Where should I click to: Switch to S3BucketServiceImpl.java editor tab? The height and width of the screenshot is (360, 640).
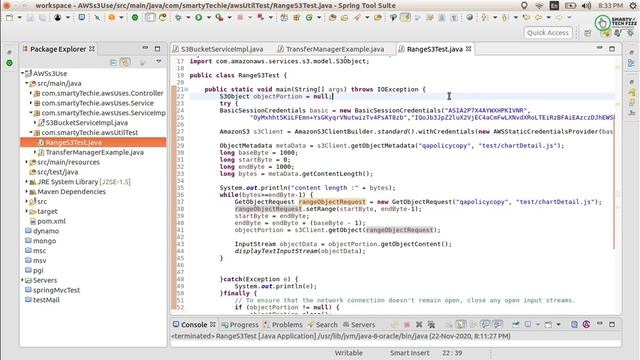point(218,49)
